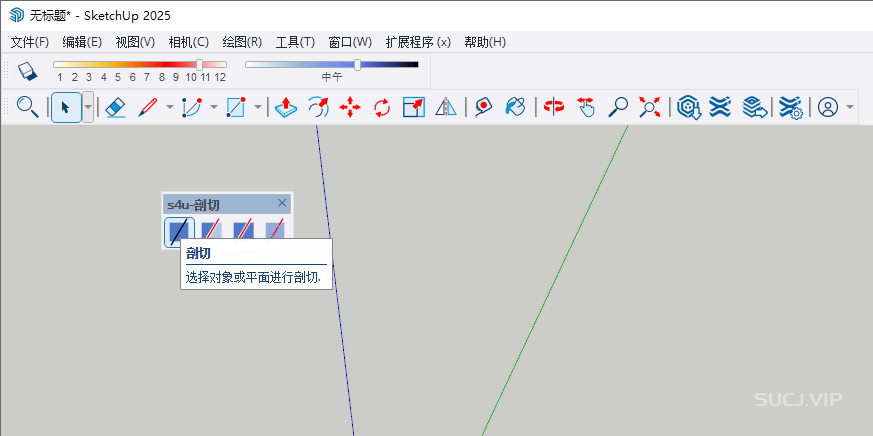
Task: Select s4u tool with solid square, red slash
Action: (x=243, y=232)
